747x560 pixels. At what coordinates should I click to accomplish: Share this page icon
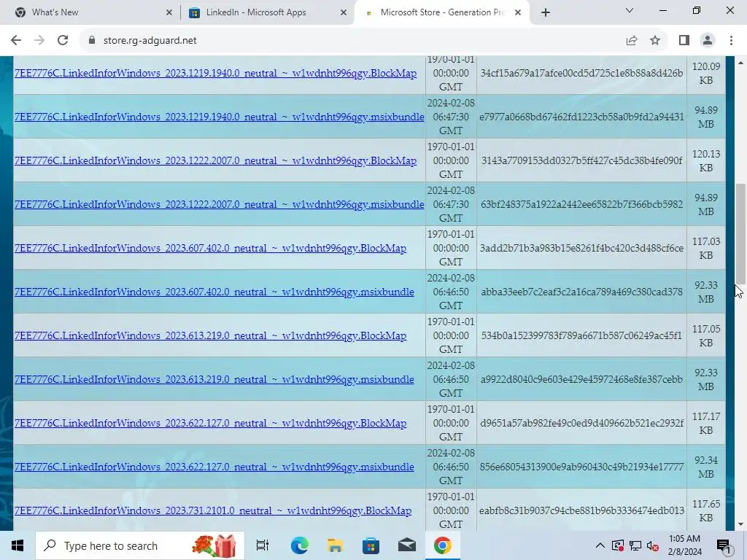pos(632,41)
